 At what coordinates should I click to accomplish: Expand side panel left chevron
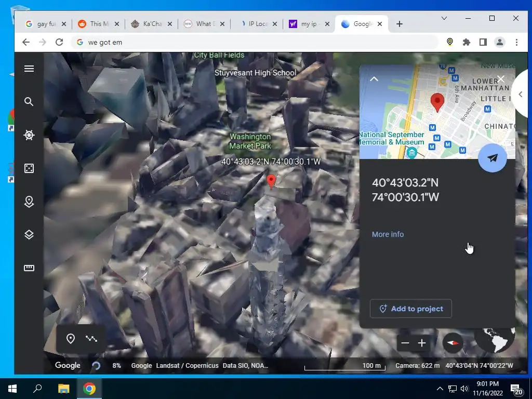521,95
